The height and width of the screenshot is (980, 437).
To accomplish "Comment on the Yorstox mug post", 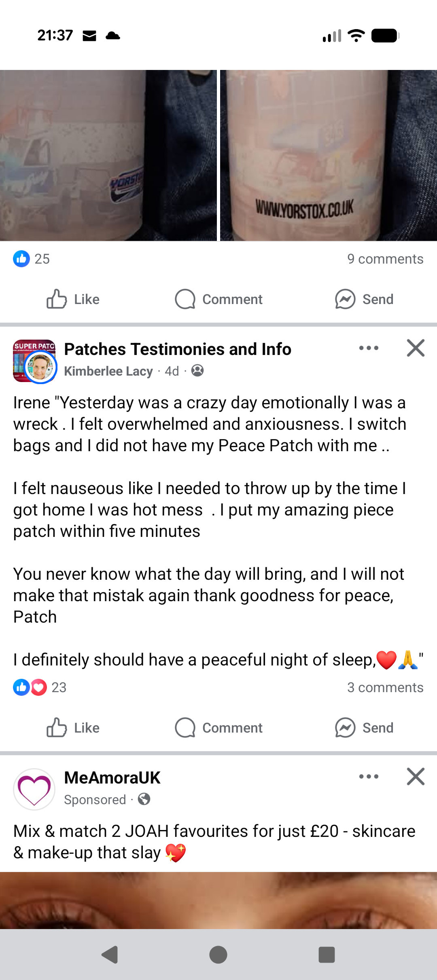I will pyautogui.click(x=219, y=299).
